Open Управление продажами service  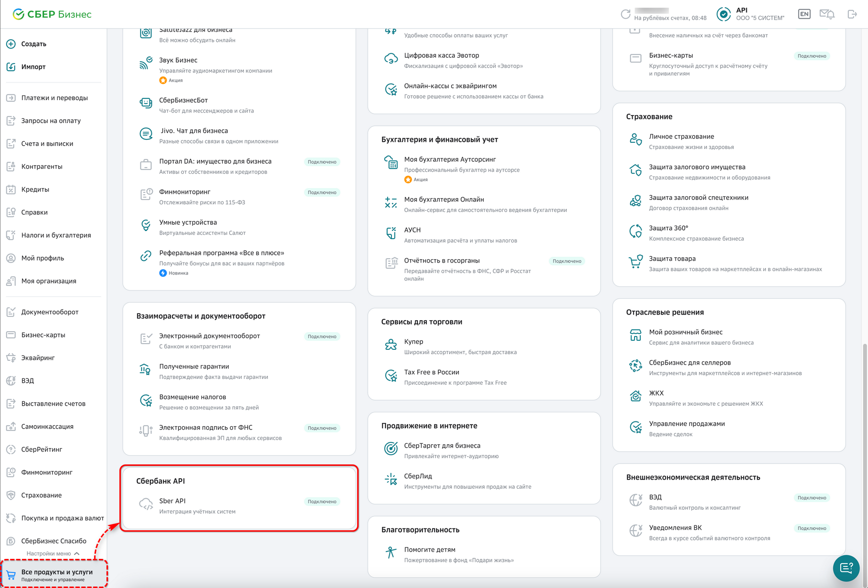coord(729,429)
